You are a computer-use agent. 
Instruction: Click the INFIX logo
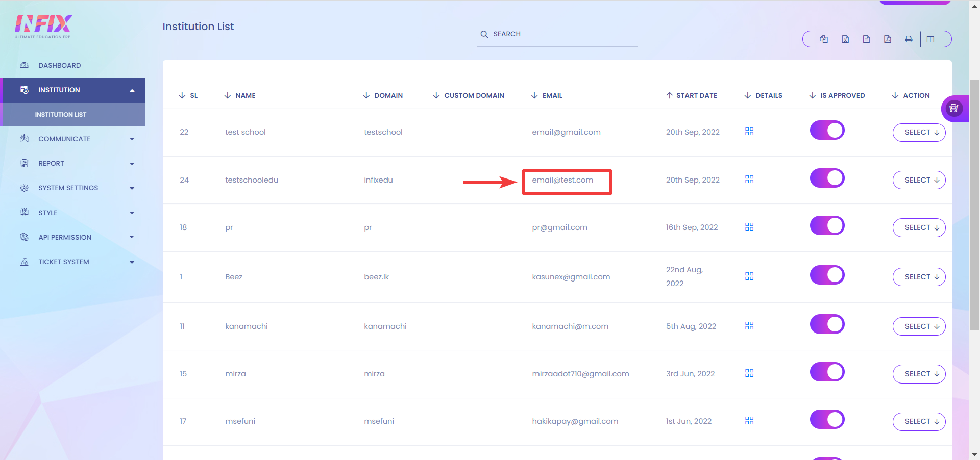click(x=43, y=27)
